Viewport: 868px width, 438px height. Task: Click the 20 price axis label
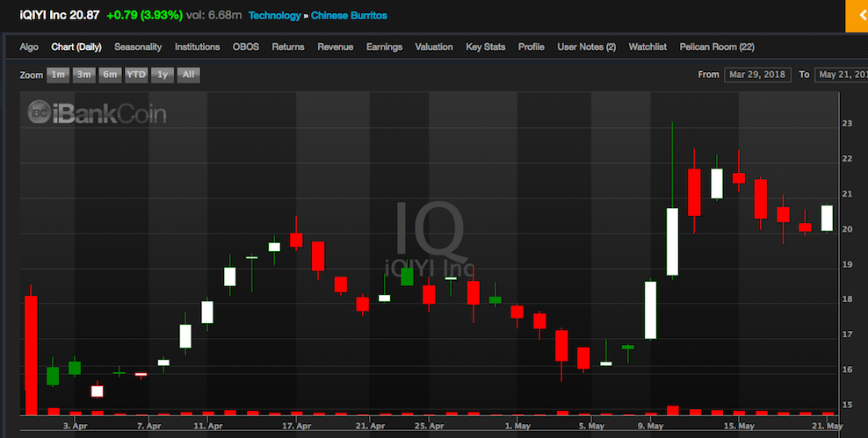pos(847,229)
